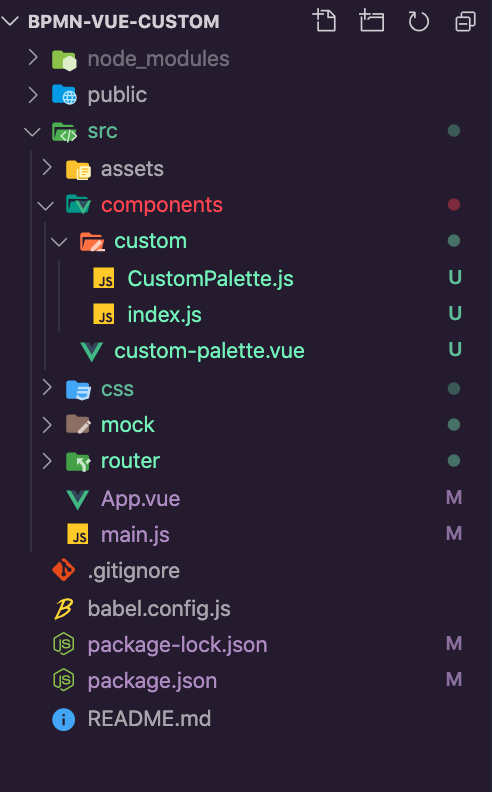Refresh the explorer with the reload icon
The image size is (492, 792).
pos(418,22)
